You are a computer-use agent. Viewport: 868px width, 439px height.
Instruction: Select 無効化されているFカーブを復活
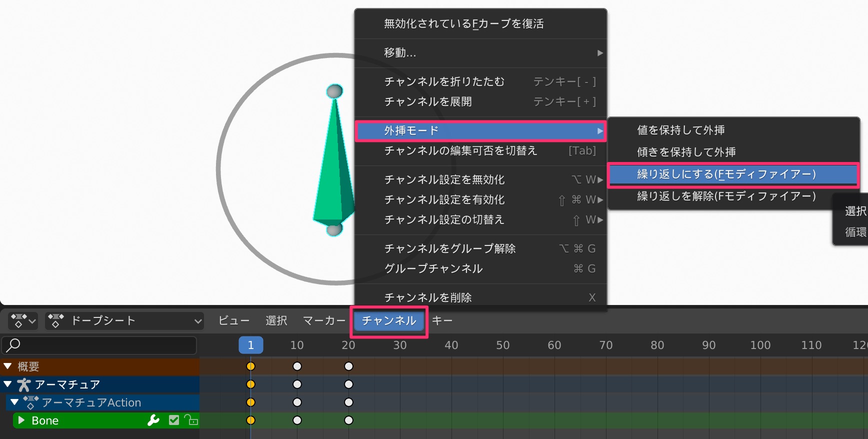[480, 24]
